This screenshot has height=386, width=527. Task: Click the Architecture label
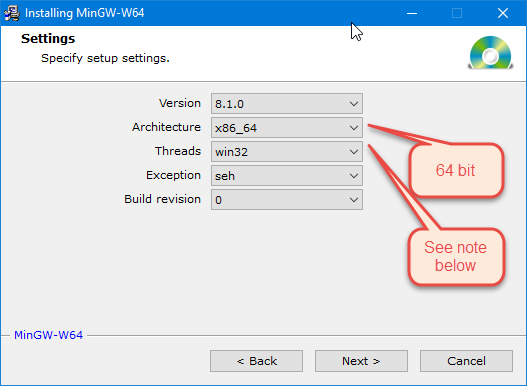166,127
